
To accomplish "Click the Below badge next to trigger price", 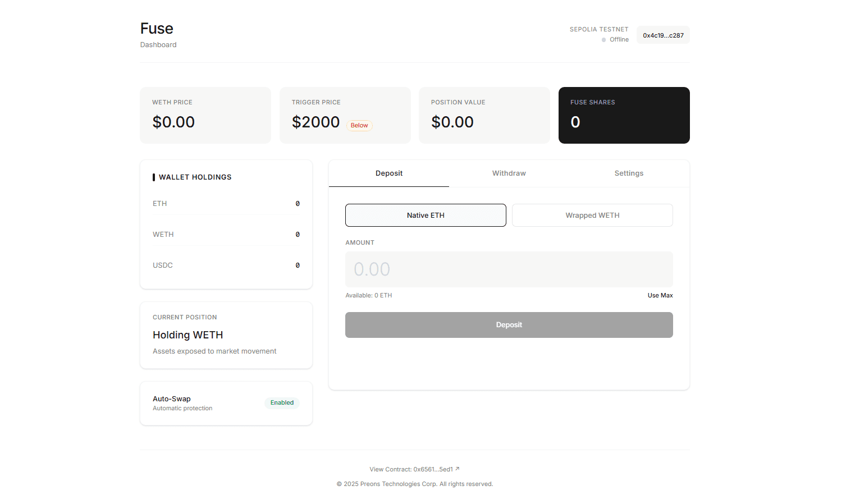I will [359, 126].
